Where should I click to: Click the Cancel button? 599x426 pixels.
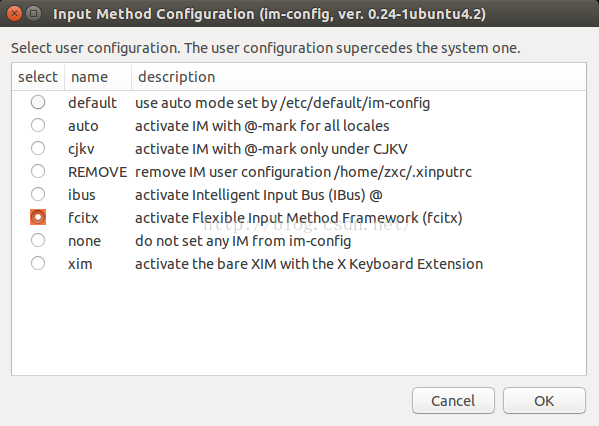[453, 401]
